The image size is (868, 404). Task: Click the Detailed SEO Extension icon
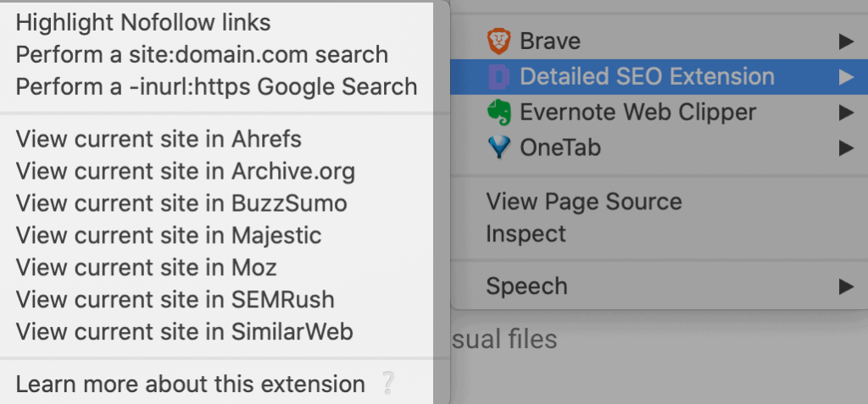pyautogui.click(x=499, y=77)
